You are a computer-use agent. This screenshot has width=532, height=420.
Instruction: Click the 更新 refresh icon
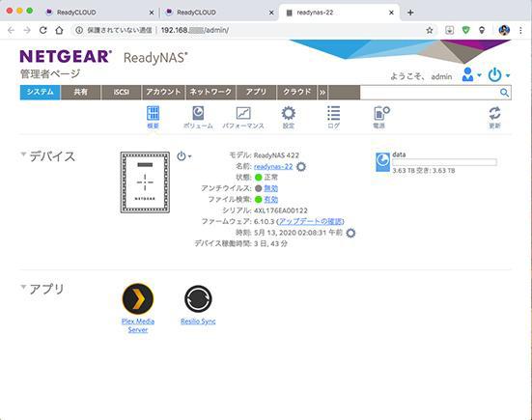(x=494, y=117)
